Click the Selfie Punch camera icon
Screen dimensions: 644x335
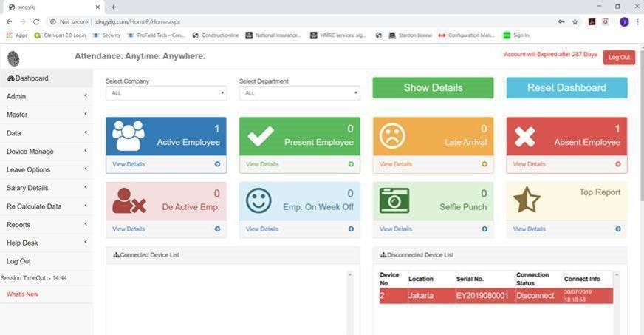pyautogui.click(x=394, y=200)
